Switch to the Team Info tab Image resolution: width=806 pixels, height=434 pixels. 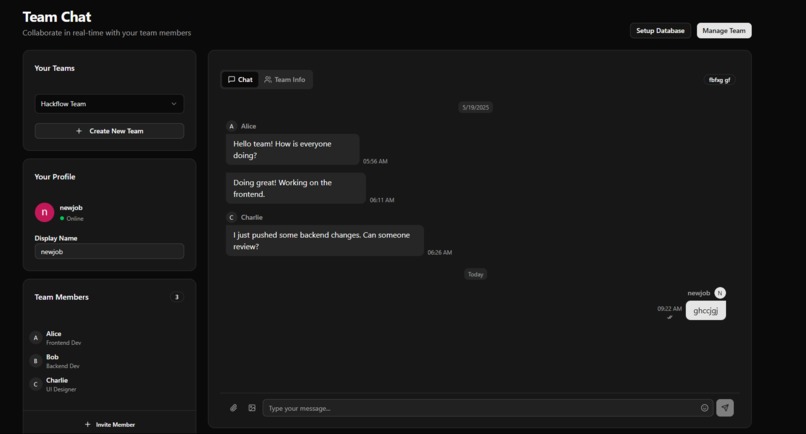tap(285, 80)
